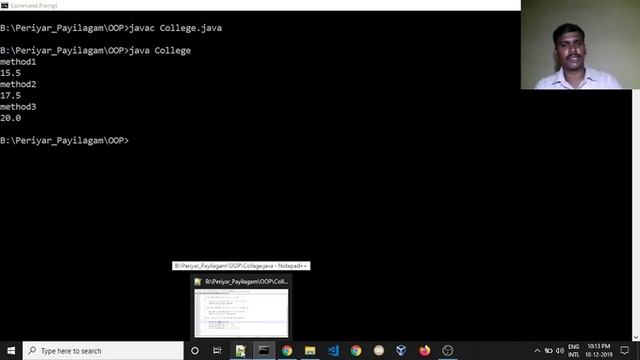Launch Firefox from taskbar

pos(424,351)
